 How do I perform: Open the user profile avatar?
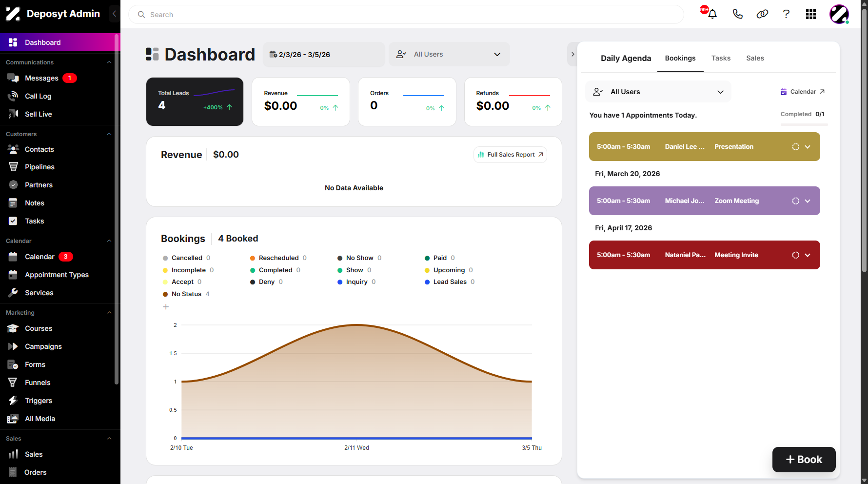[839, 14]
